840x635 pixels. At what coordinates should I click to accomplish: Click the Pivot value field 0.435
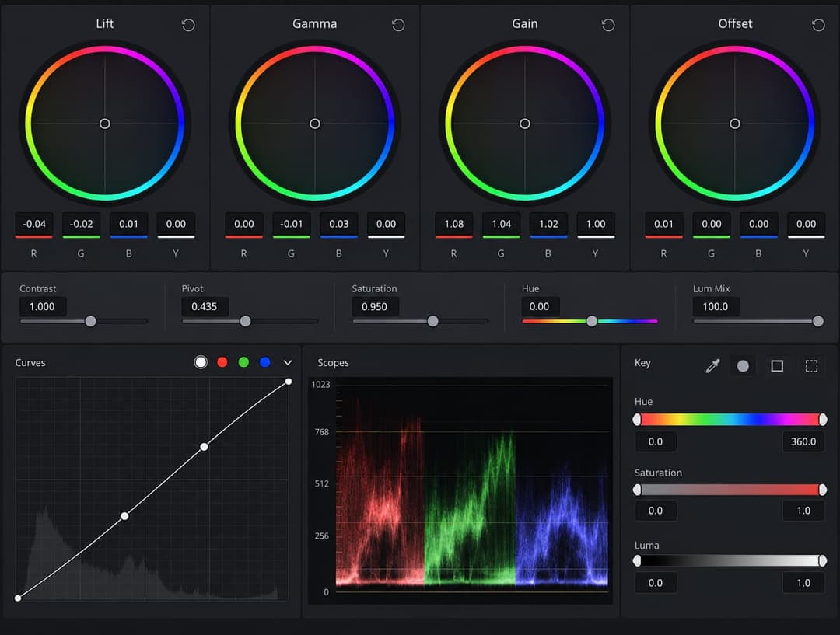click(x=205, y=307)
